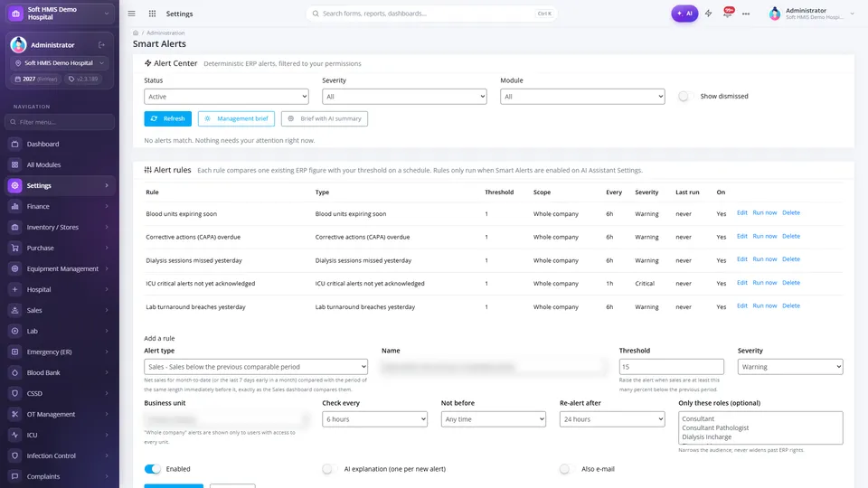Click the home breadcrumb icon

(136, 33)
